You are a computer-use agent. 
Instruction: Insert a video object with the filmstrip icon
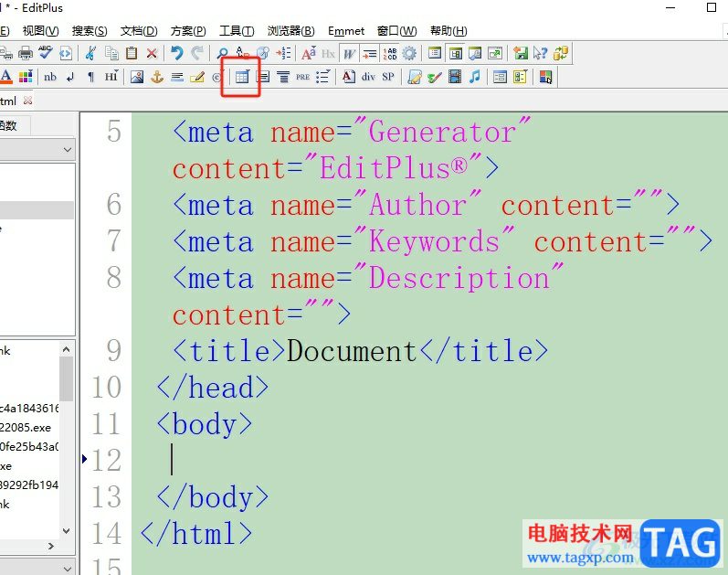point(455,77)
